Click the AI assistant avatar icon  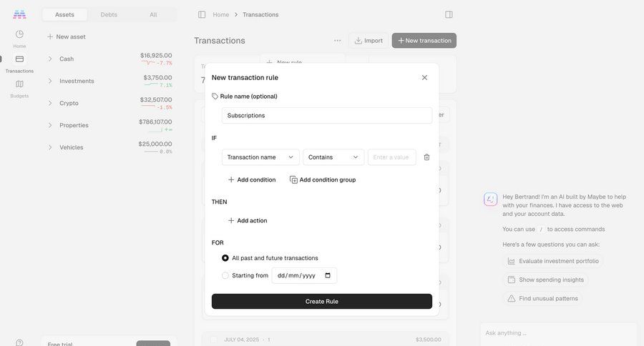point(490,199)
